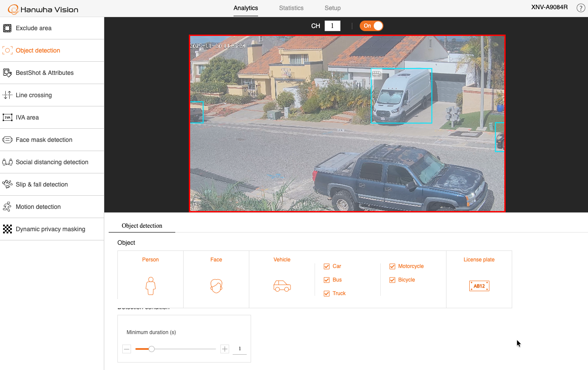This screenshot has width=588, height=370.
Task: Click the Vehicle label
Action: [282, 260]
